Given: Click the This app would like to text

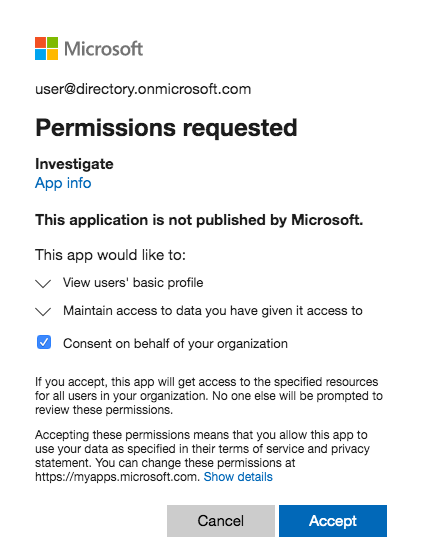Looking at the screenshot, I should pyautogui.click(x=110, y=255).
